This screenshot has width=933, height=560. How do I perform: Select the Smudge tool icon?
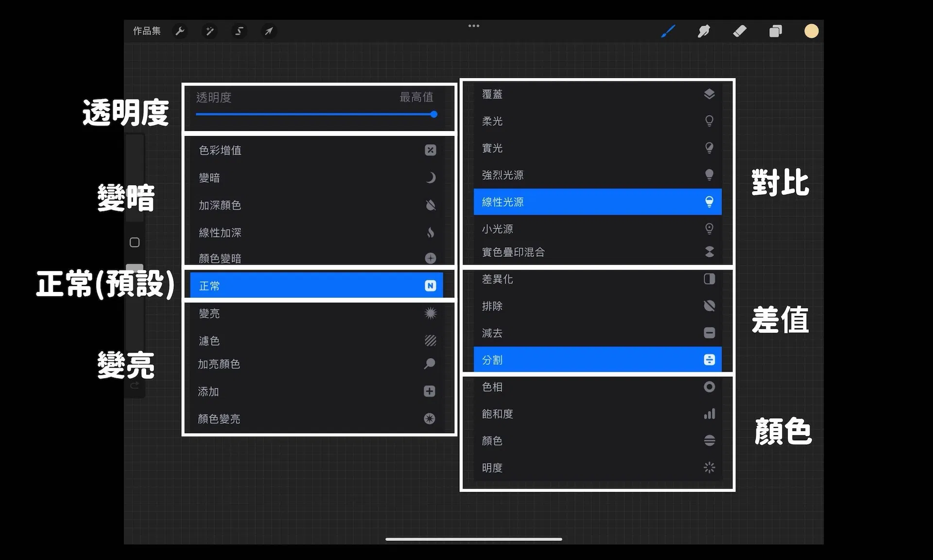[704, 31]
